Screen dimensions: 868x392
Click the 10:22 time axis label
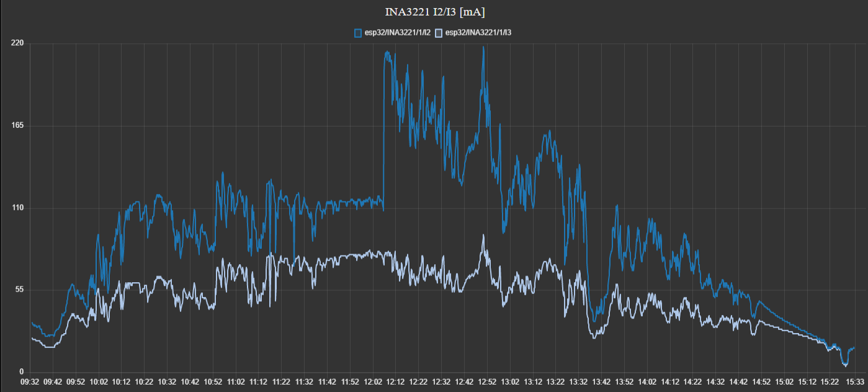pyautogui.click(x=144, y=383)
